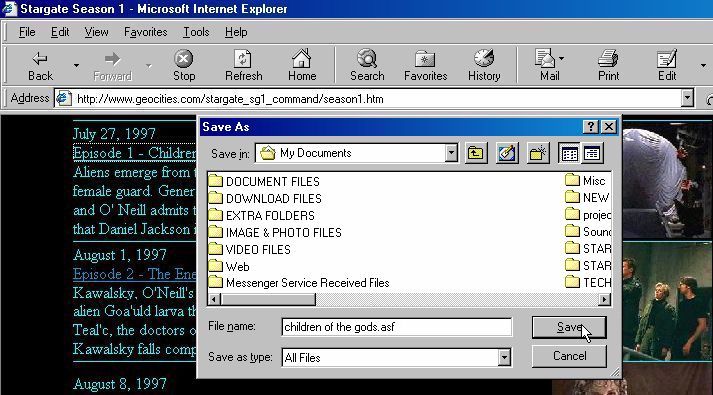The width and height of the screenshot is (713, 395).
Task: Switch to Details view in Save As
Action: 592,154
